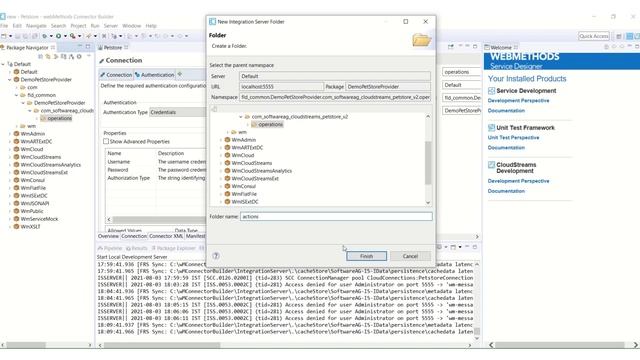Switch to the Overview bottom tab
Screen dimensions: 640x360
click(108, 236)
